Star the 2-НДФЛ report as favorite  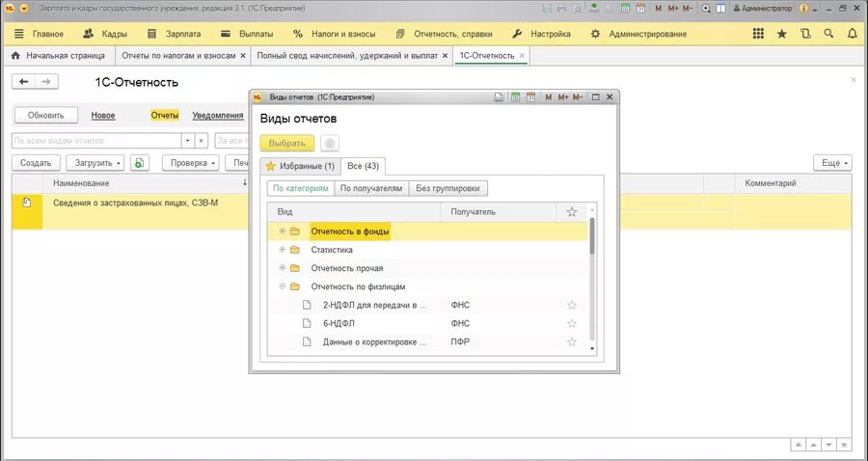pos(572,305)
